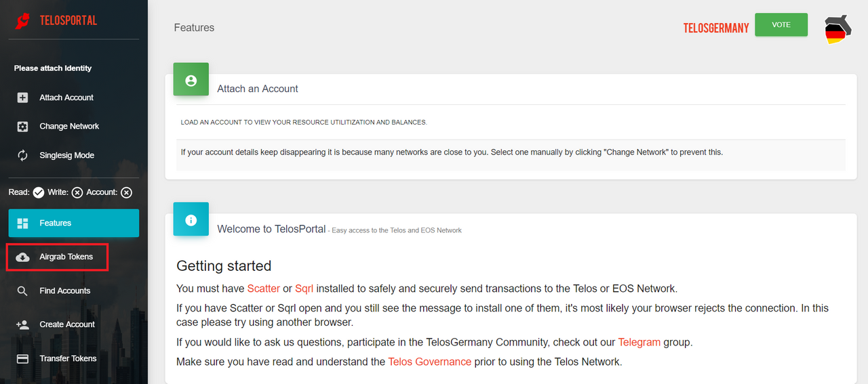The width and height of the screenshot is (868, 384).
Task: Open the Airgrab Tokens menu entry
Action: point(57,257)
